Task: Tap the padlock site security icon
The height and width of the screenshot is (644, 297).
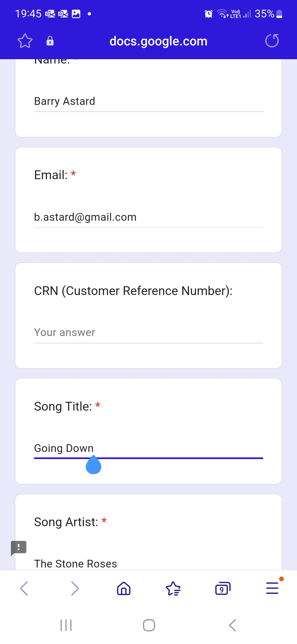Action: click(50, 41)
